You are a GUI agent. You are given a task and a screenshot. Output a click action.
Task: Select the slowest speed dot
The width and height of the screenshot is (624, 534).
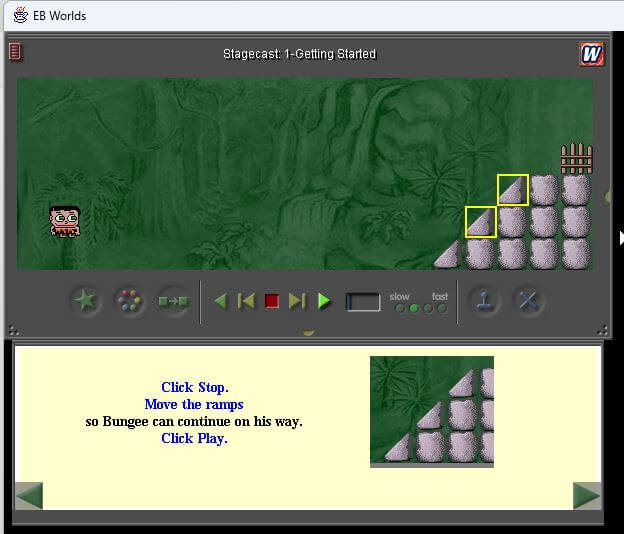point(401,308)
